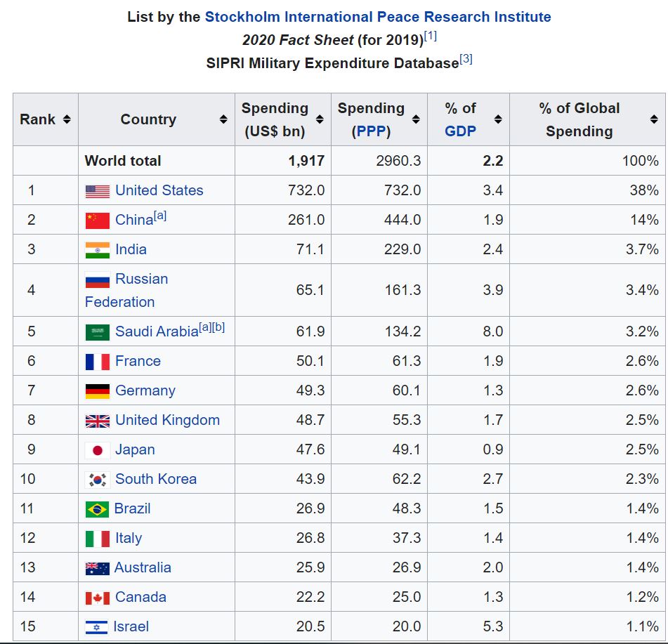Open the United States country link
Viewport: 668px width, 644px height.
tap(159, 190)
